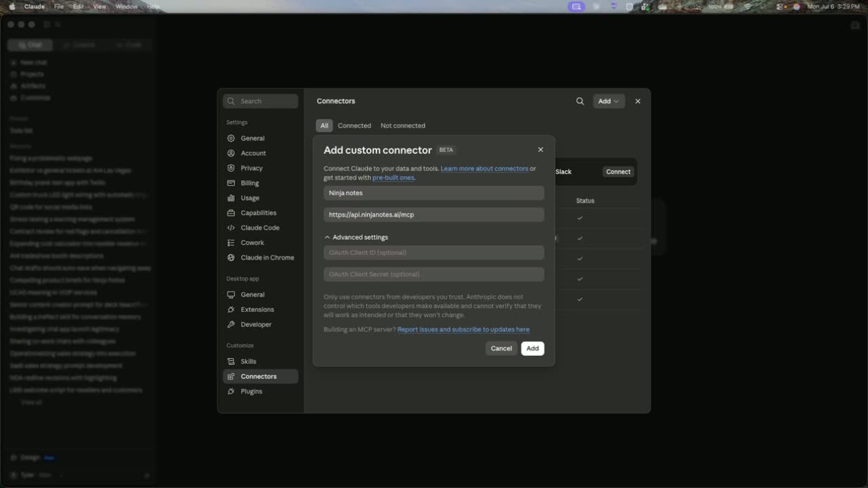
Task: Open the Plugins customize page
Action: coord(260,391)
